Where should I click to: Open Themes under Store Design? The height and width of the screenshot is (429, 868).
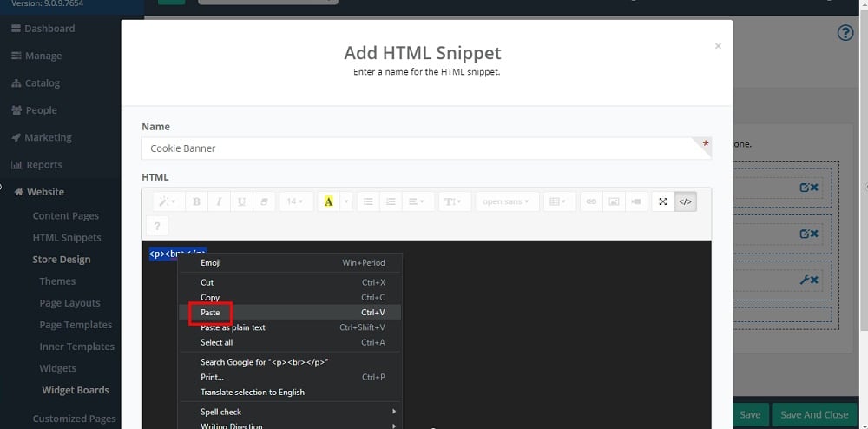tap(57, 281)
